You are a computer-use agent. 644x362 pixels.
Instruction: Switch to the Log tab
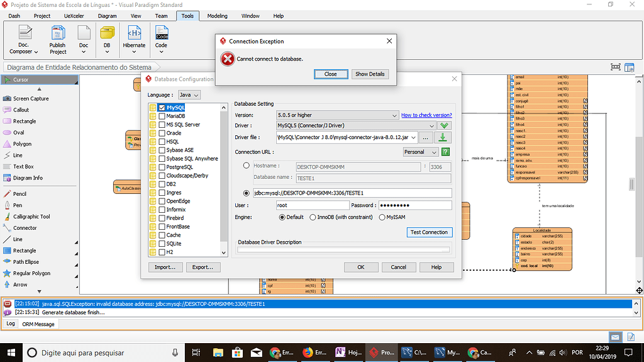[10, 324]
